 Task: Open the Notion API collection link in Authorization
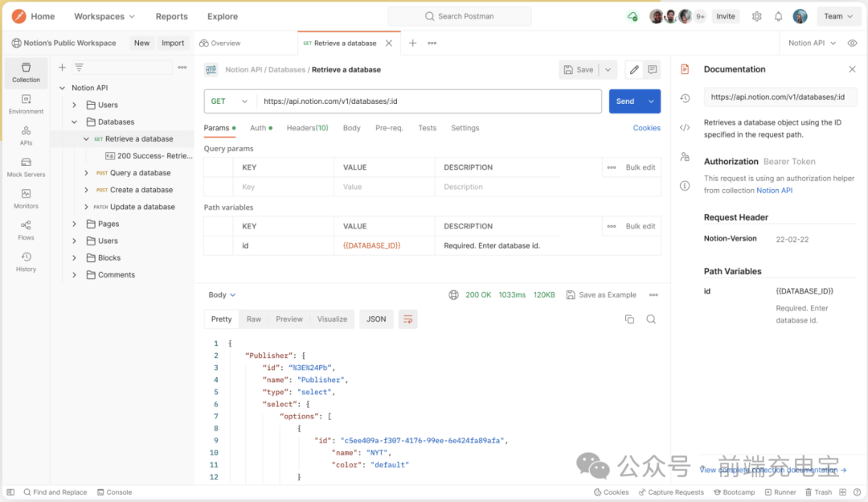point(775,191)
